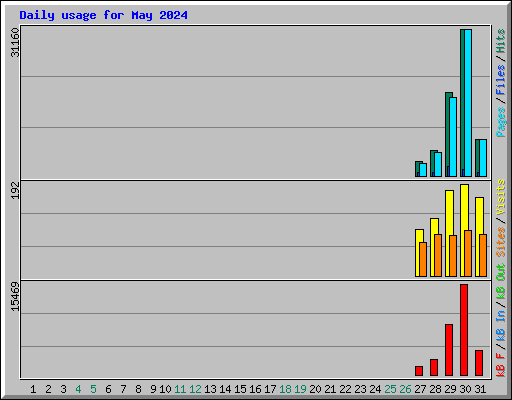This screenshot has width=512, height=400.
Task: Click day label 27 on the x-axis
Action: tap(420, 389)
